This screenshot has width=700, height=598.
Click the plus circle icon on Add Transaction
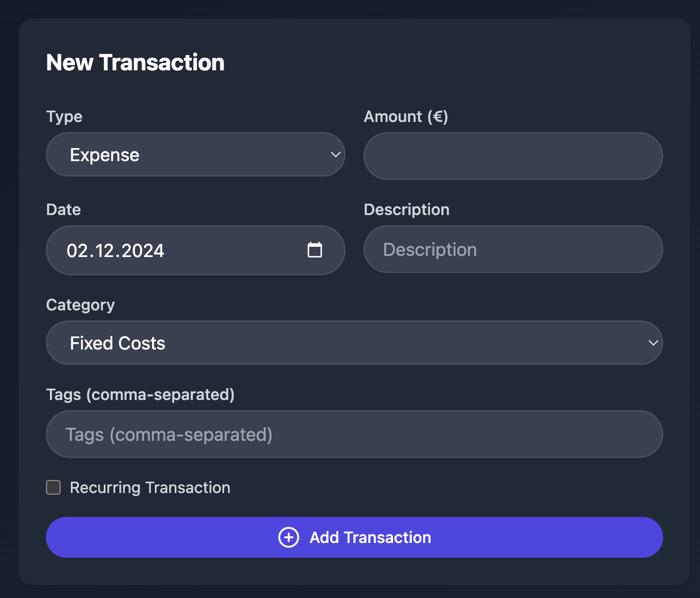289,537
